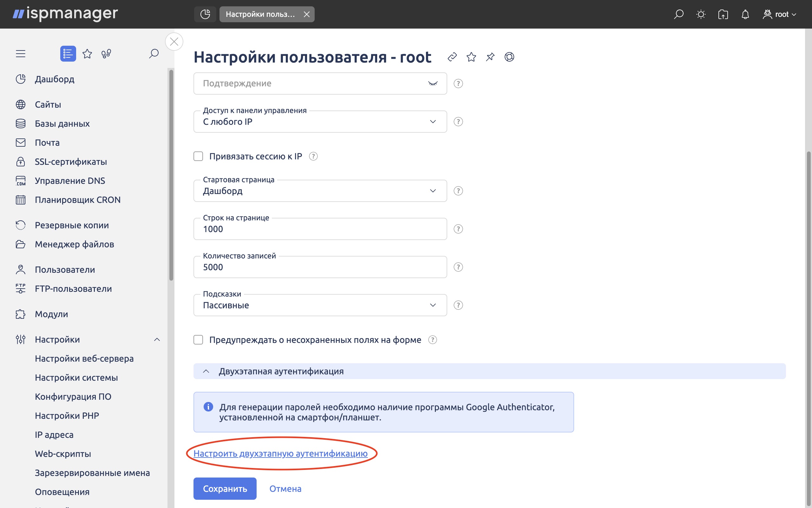The width and height of the screenshot is (812, 508).
Task: Open Модули in sidebar
Action: 51,314
